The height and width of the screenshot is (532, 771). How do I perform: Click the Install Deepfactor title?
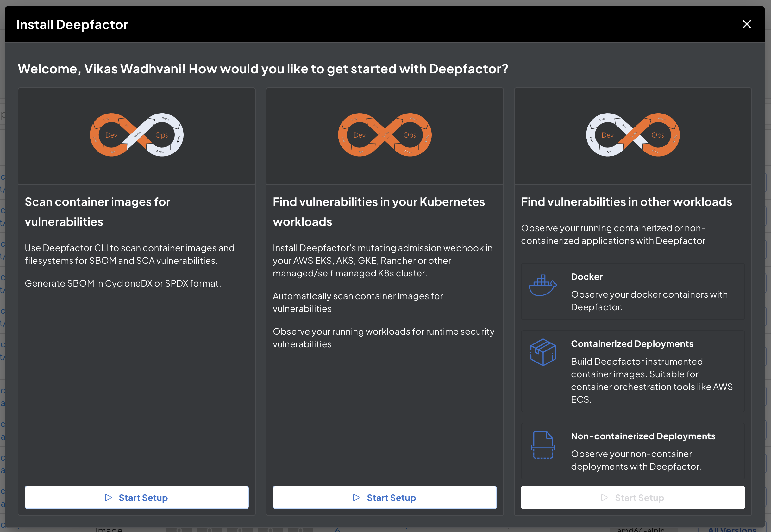pos(72,24)
